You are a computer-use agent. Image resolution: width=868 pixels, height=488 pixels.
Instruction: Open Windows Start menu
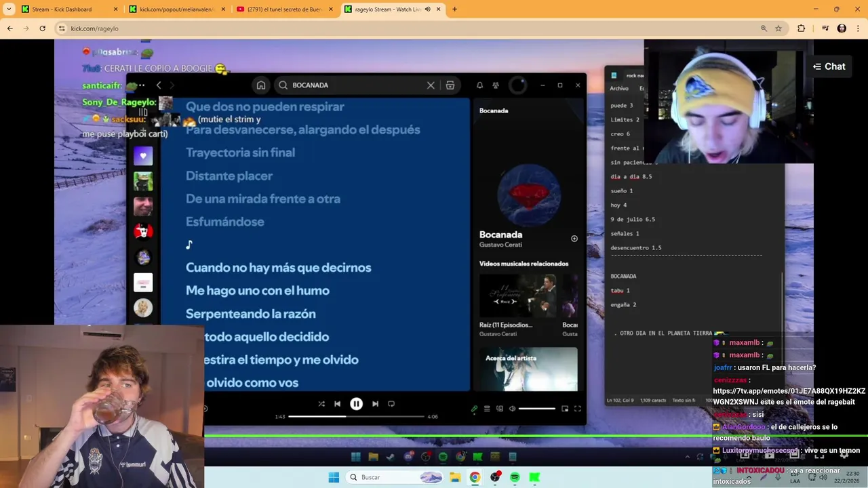click(334, 477)
